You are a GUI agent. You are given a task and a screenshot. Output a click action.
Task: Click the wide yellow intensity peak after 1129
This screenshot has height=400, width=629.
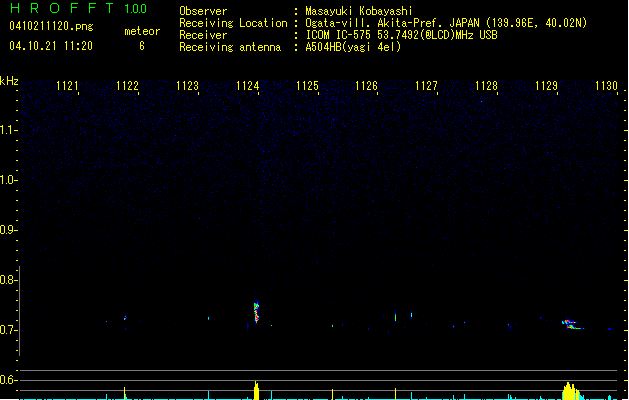pyautogui.click(x=571, y=391)
